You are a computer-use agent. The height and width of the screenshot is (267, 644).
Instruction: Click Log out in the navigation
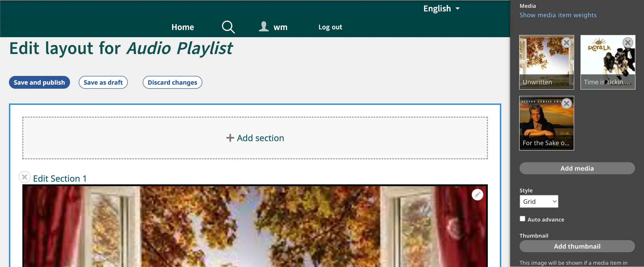tap(330, 27)
